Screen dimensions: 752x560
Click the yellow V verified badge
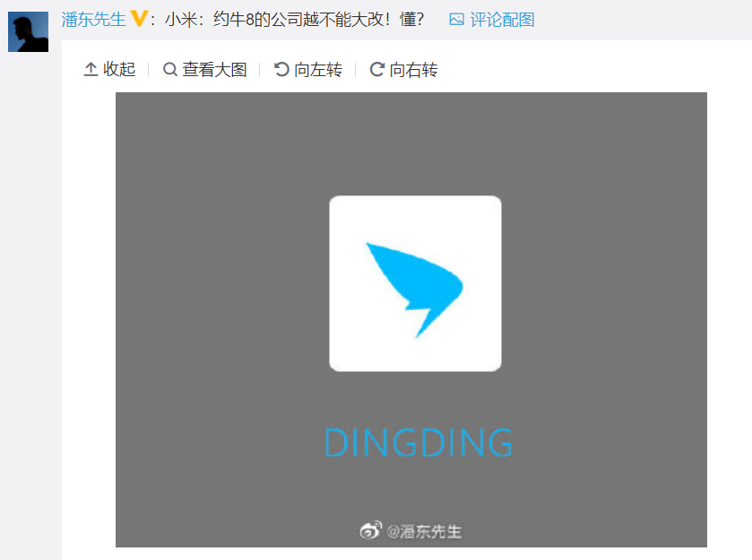coord(139,19)
